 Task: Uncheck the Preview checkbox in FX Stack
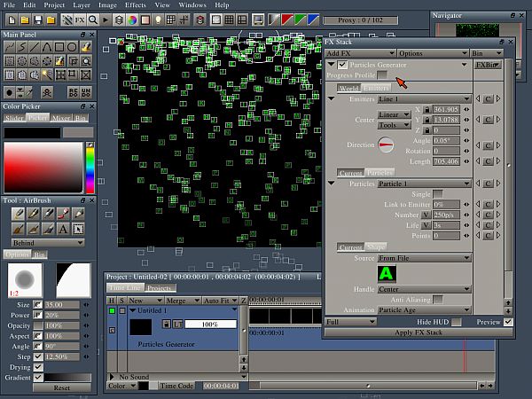coord(508,322)
